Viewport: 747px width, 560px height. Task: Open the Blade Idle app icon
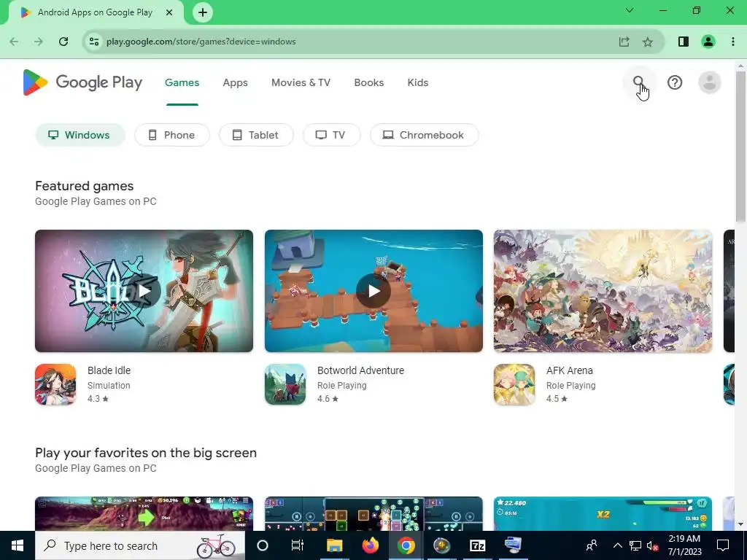click(x=55, y=384)
